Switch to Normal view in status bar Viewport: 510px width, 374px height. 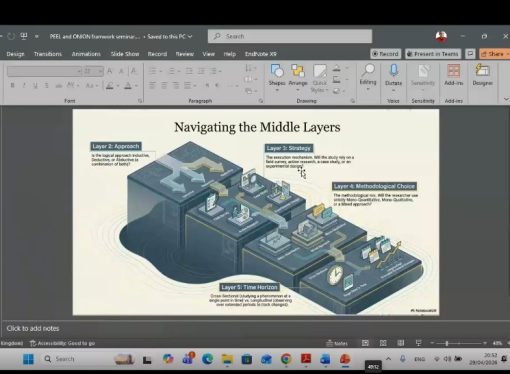[x=365, y=343]
